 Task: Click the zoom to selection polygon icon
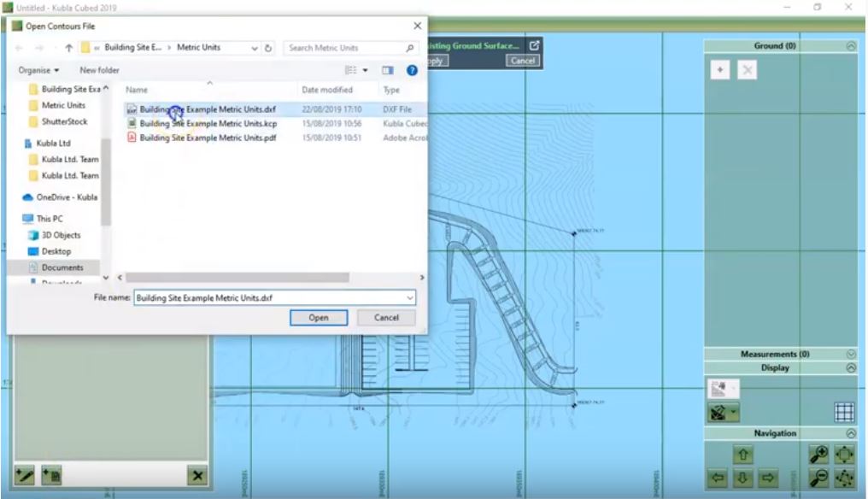click(844, 478)
